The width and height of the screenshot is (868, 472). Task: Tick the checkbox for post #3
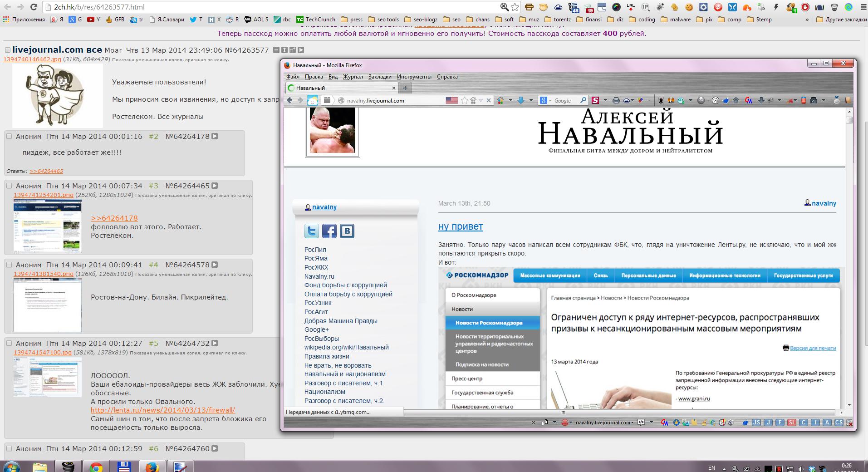9,186
